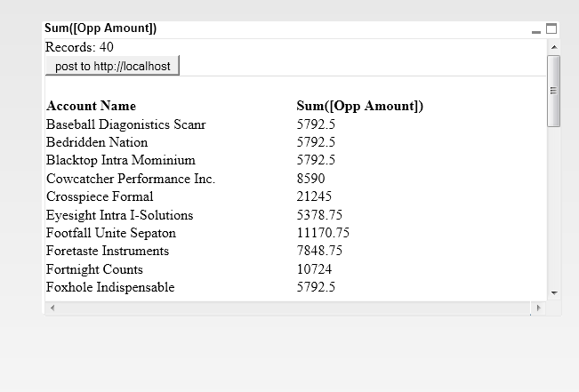
Task: Select Eyesight Intra I-Solutions account
Action: point(119,215)
